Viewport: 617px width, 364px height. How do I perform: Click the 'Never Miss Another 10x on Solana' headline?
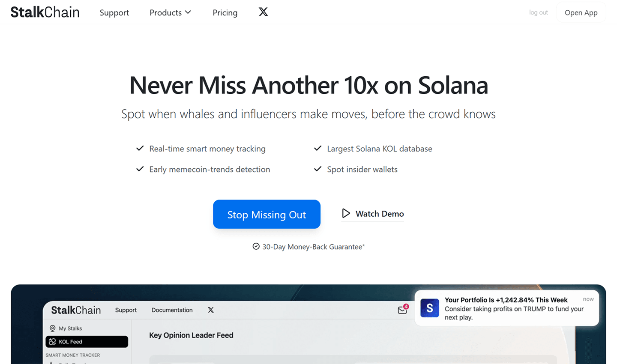[308, 85]
